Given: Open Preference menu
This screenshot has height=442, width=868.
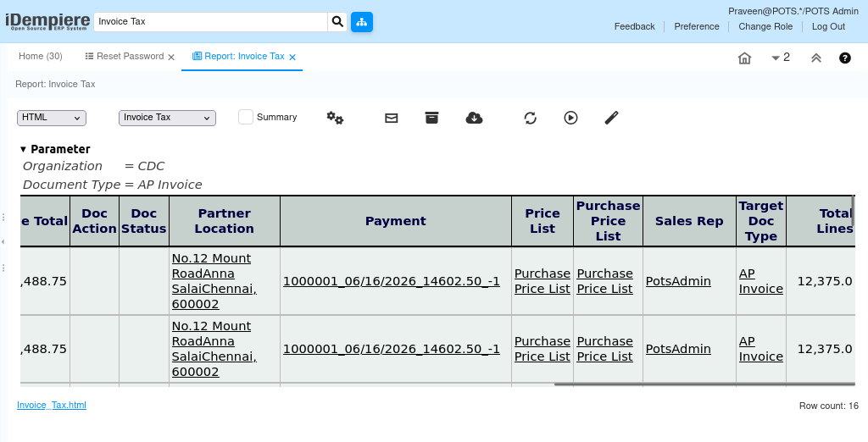Looking at the screenshot, I should pyautogui.click(x=697, y=26).
